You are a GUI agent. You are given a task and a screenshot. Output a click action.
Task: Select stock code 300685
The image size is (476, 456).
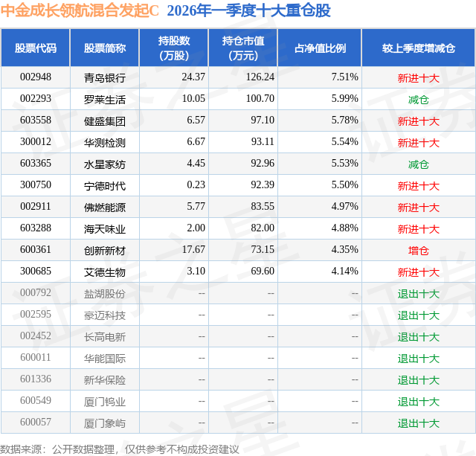36,271
